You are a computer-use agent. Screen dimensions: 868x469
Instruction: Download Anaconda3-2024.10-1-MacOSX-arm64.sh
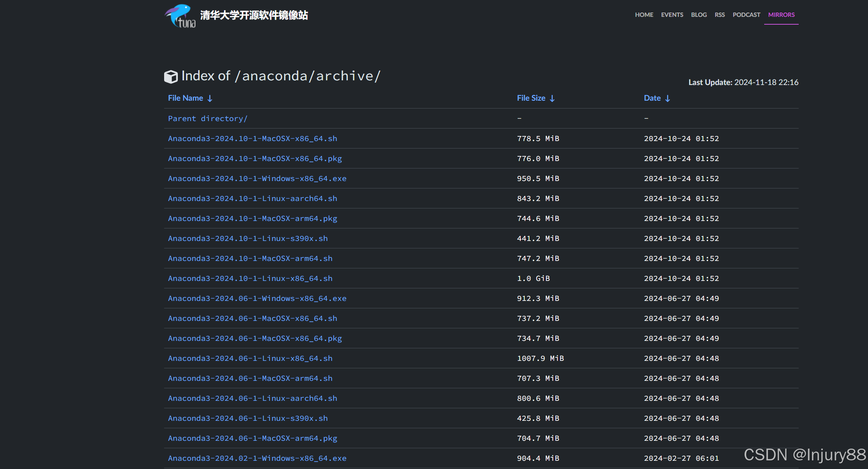pyautogui.click(x=250, y=259)
